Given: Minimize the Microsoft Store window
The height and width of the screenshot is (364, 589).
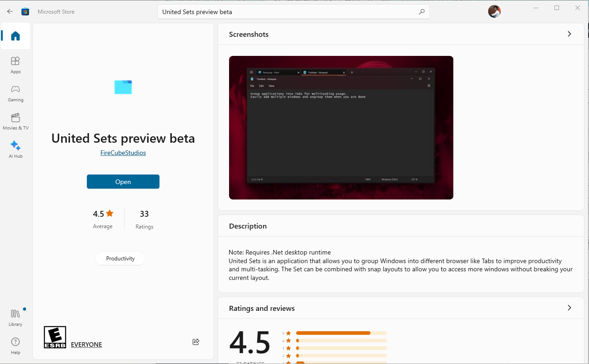Looking at the screenshot, I should tap(536, 8).
